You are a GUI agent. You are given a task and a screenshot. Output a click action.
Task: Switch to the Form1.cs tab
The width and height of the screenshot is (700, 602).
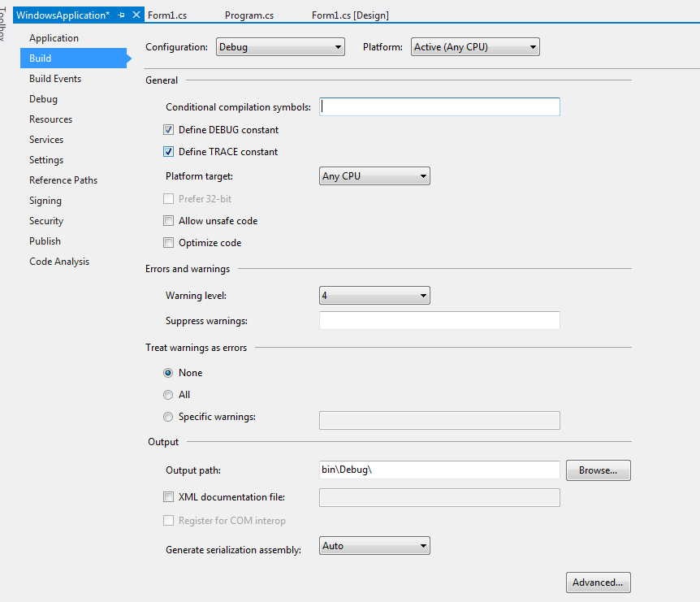(x=167, y=15)
